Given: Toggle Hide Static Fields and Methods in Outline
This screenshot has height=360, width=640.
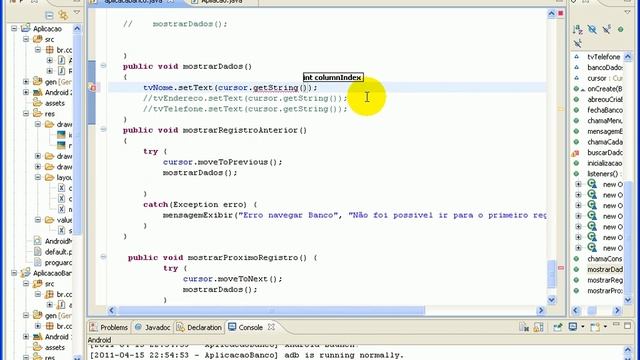Looking at the screenshot, I should (607, 29).
